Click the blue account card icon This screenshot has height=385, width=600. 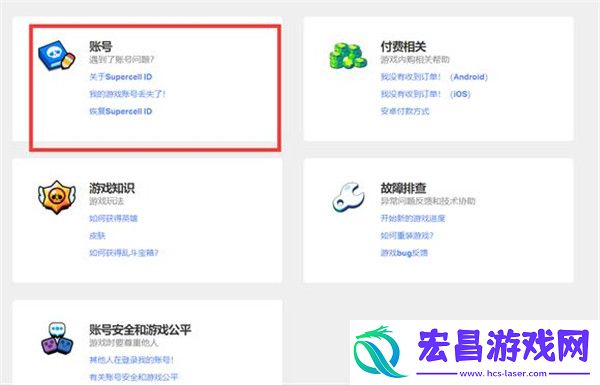click(57, 55)
